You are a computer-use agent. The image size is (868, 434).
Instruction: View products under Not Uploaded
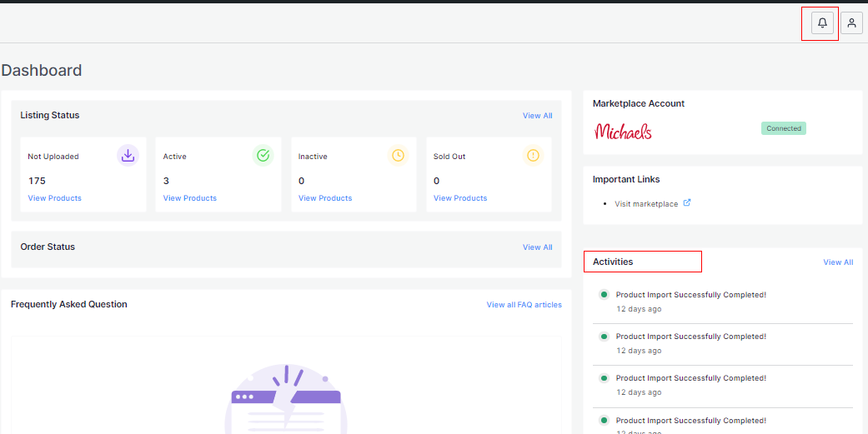click(54, 198)
